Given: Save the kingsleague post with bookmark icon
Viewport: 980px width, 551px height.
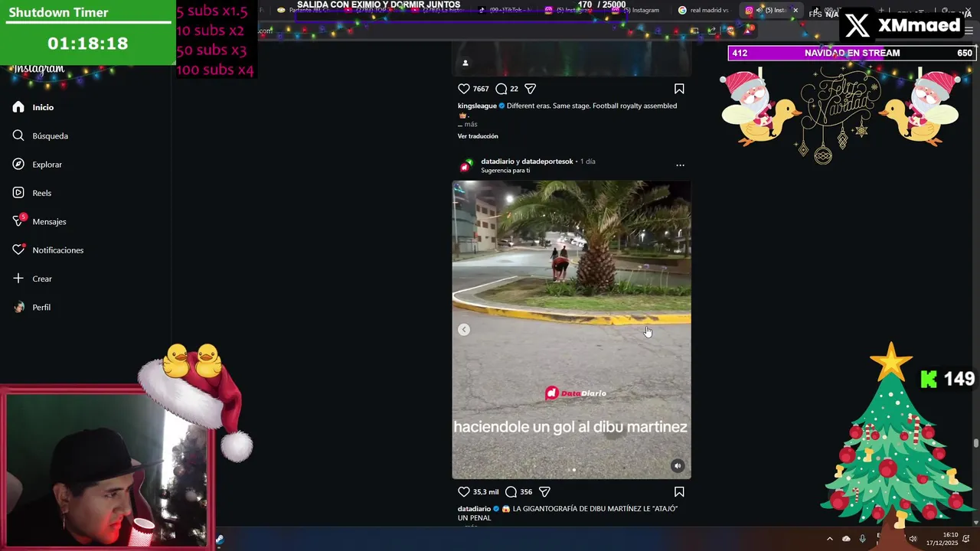Looking at the screenshot, I should pyautogui.click(x=679, y=89).
